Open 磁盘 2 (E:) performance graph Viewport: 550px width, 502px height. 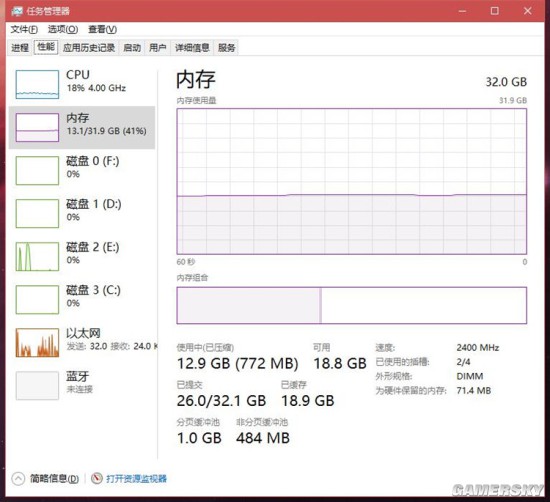pos(37,256)
